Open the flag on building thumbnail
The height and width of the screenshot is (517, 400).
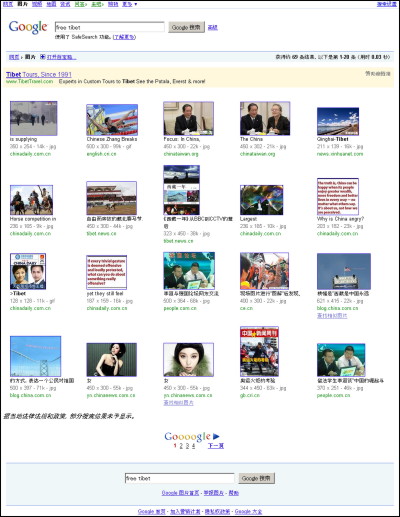click(344, 271)
